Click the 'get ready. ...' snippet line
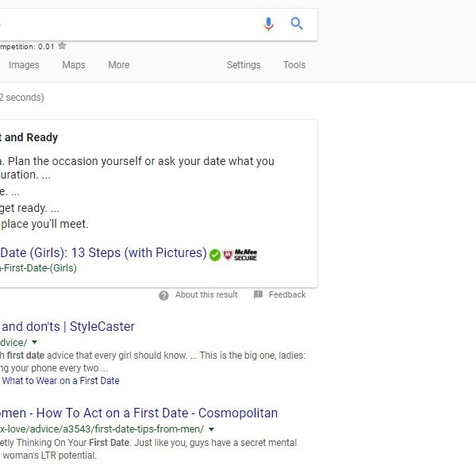476x469 pixels. click(29, 209)
